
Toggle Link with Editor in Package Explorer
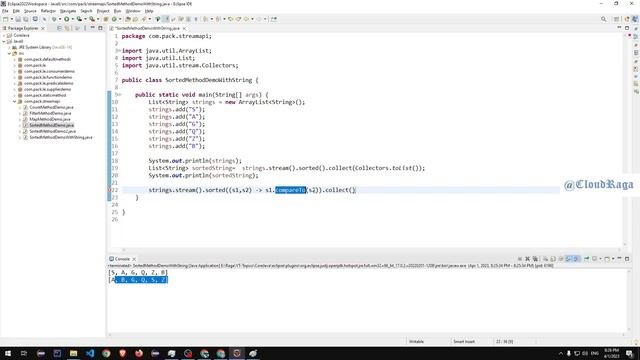[67, 28]
